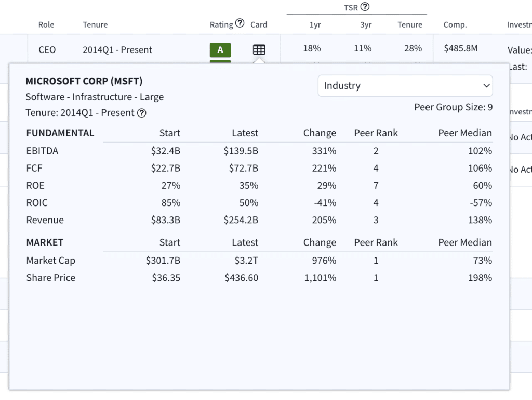Click Revenue change value 205%
Screen dimensions: 532x400
324,220
